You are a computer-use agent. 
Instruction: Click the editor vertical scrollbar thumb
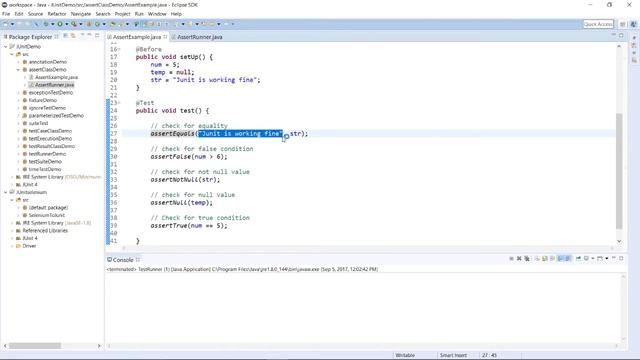click(x=619, y=171)
